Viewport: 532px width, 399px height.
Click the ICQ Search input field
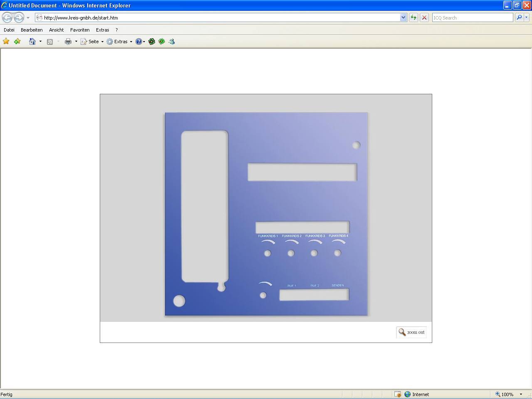pos(472,18)
